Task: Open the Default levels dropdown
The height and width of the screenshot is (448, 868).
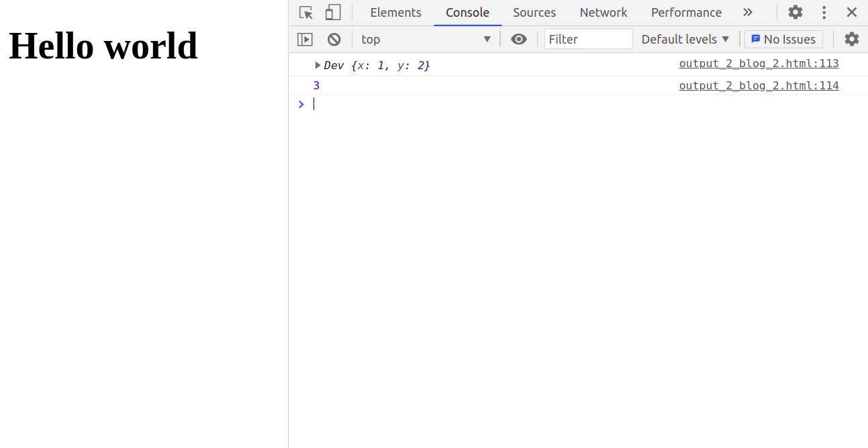Action: (685, 40)
